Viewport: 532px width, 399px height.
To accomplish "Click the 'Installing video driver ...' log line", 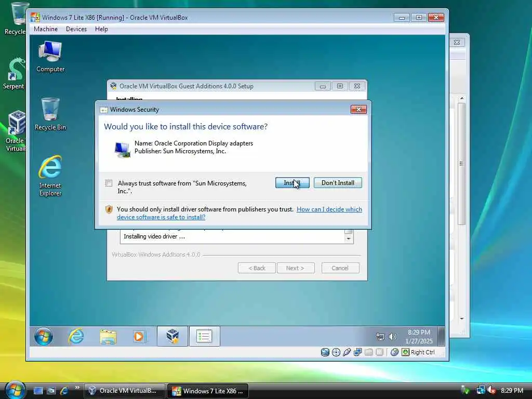I will pos(154,236).
